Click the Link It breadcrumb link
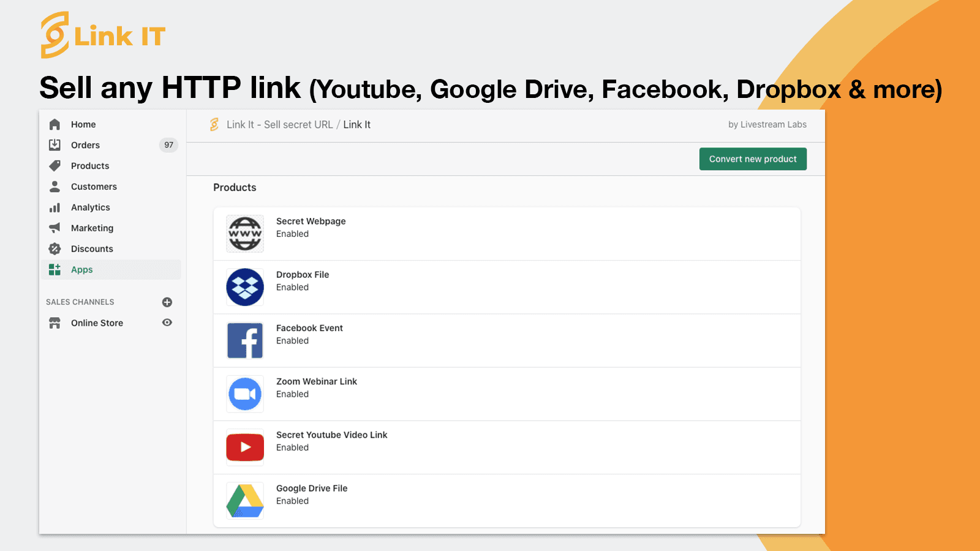980x551 pixels. coord(357,124)
